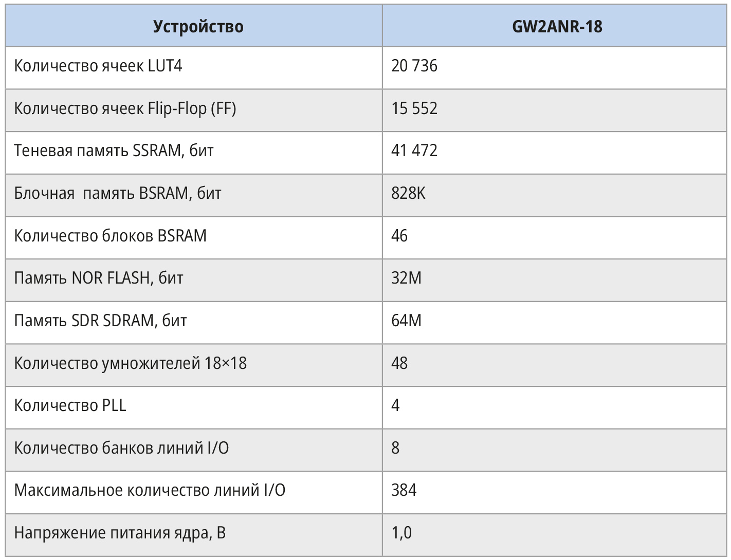Click the value 15 552
The height and width of the screenshot is (560, 731).
point(414,108)
